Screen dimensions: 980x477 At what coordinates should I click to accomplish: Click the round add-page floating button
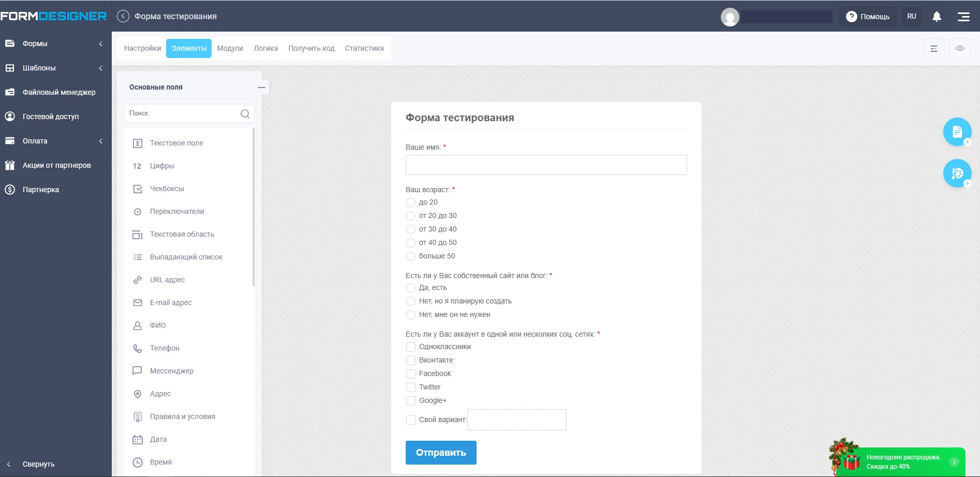(x=957, y=132)
